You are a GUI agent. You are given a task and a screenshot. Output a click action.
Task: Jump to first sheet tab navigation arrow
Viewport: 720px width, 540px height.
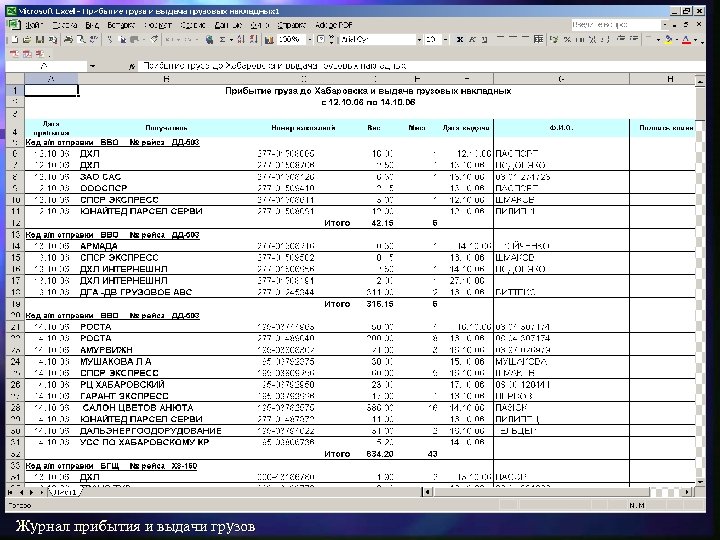(x=10, y=492)
